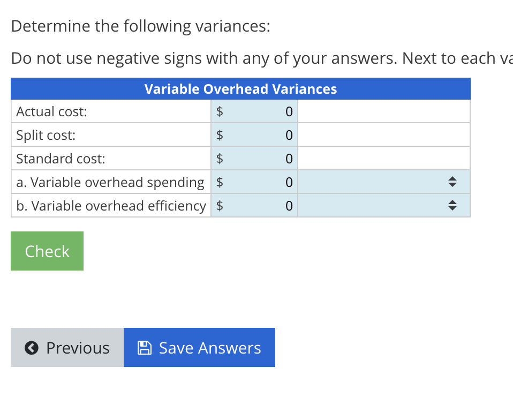This screenshot has height=420, width=513.
Task: Click the 'Variable Overhead Variances' table header
Action: (240, 89)
